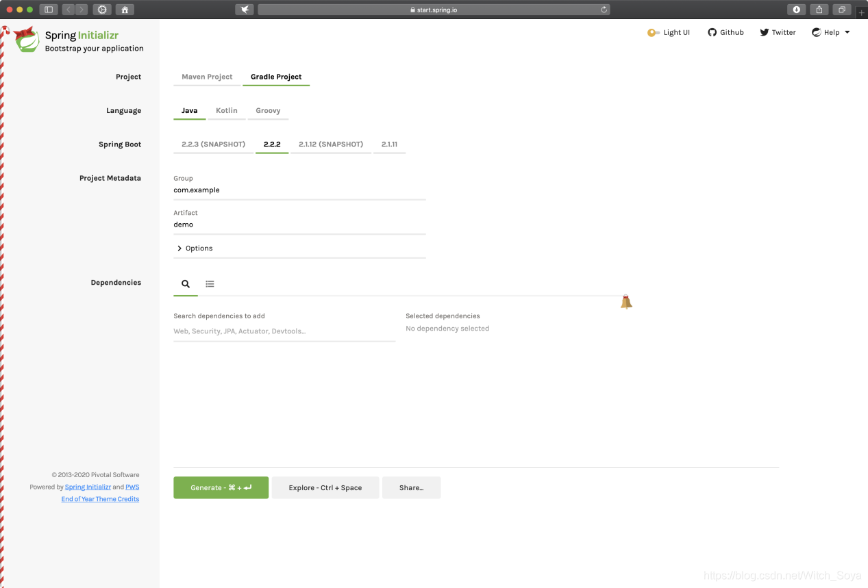Choose Groovy as the language
This screenshot has height=588, width=868.
(x=268, y=110)
